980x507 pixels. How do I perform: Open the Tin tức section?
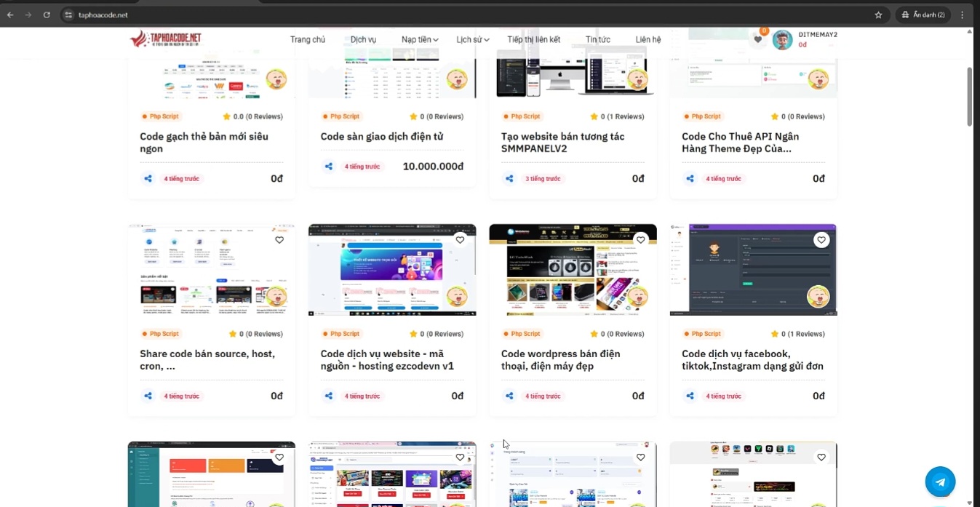597,39
